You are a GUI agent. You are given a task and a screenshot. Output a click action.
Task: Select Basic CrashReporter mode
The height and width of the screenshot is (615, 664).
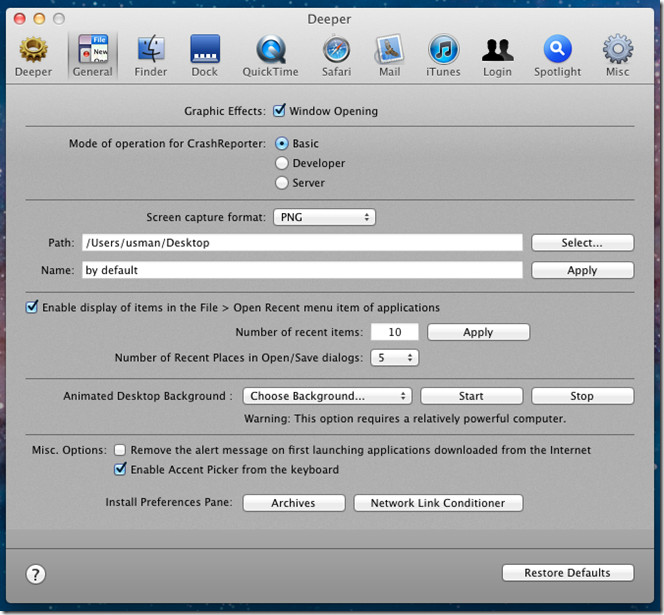point(282,144)
